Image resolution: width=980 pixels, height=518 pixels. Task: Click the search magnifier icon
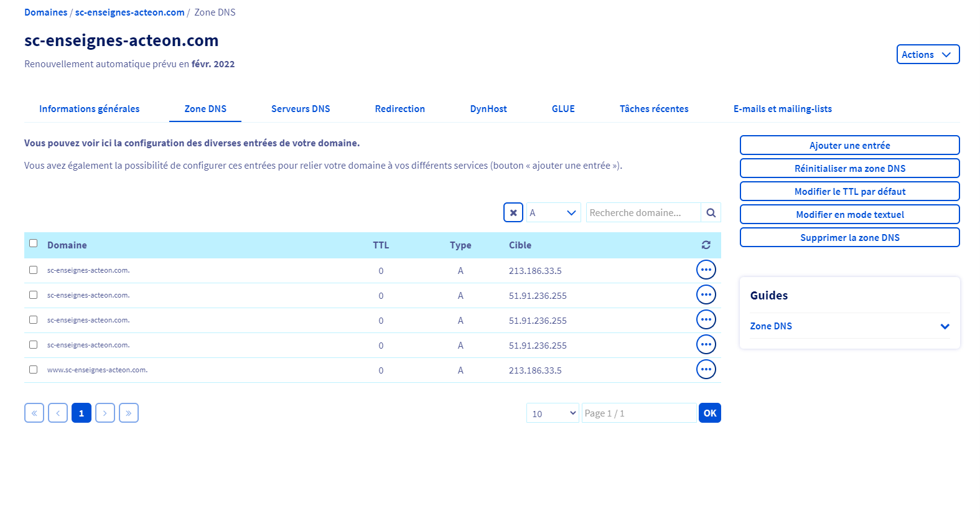click(x=711, y=212)
